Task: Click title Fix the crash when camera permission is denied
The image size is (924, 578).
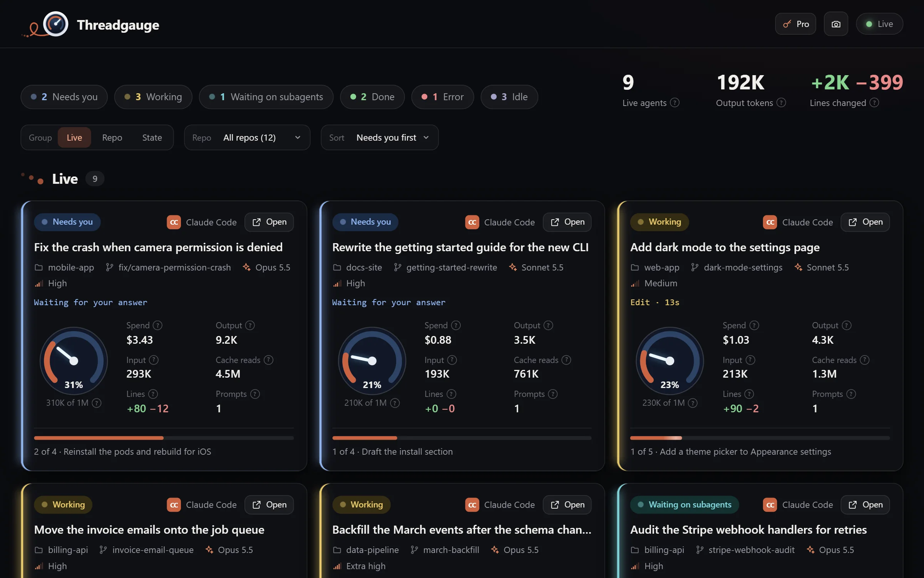Action: point(158,247)
